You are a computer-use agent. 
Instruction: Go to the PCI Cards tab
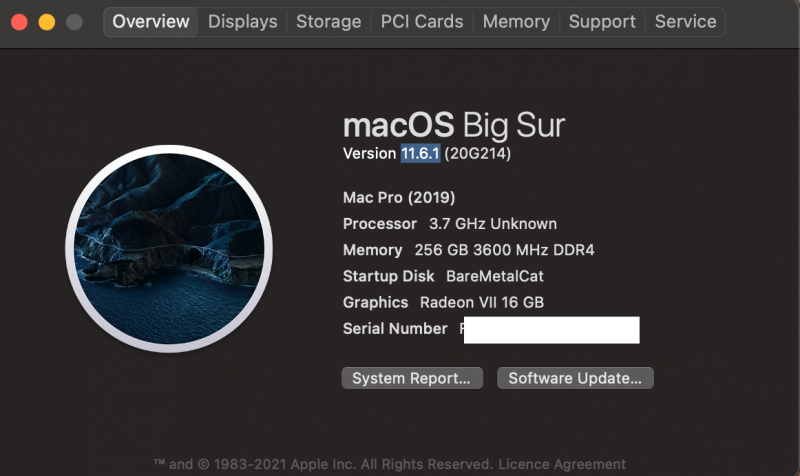[422, 21]
